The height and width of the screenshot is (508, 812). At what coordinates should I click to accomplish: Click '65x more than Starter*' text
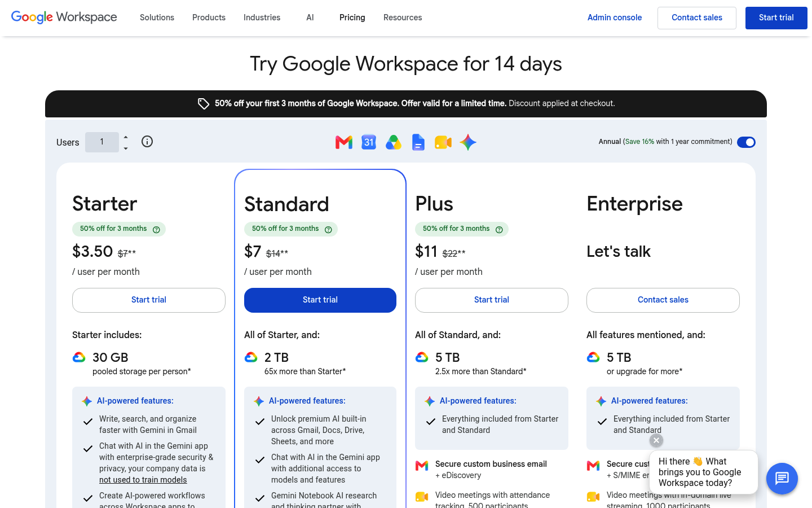[305, 371]
